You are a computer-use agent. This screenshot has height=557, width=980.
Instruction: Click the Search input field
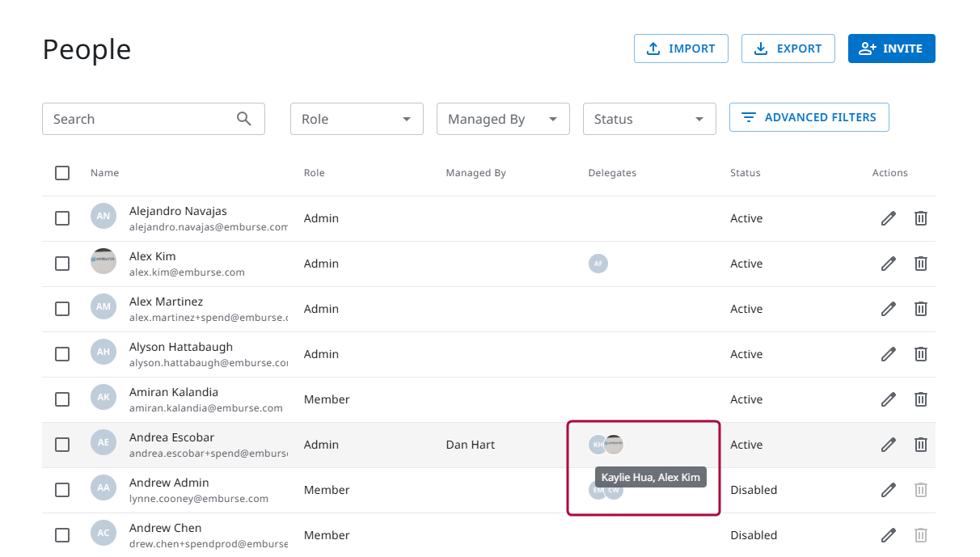(x=137, y=118)
